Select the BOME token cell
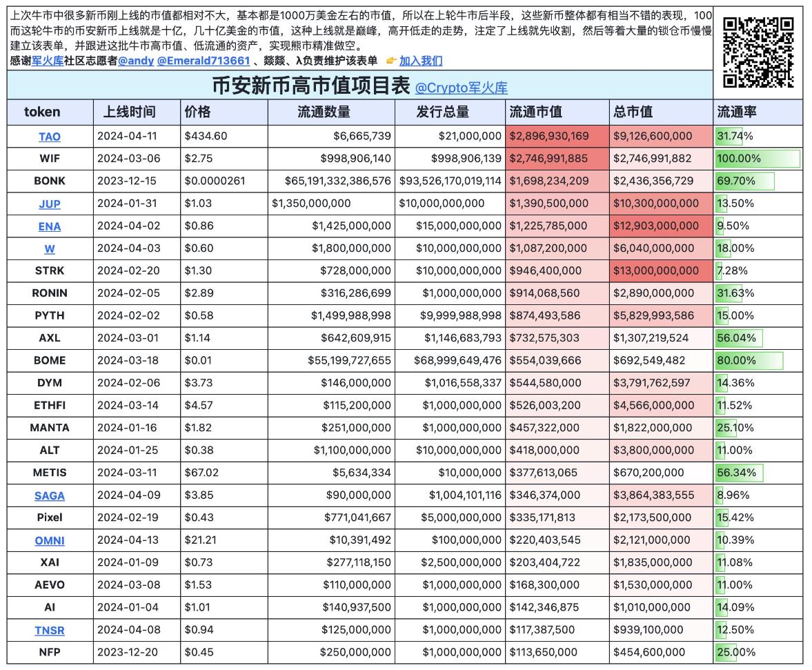Viewport: 812px width, 670px height. point(50,360)
